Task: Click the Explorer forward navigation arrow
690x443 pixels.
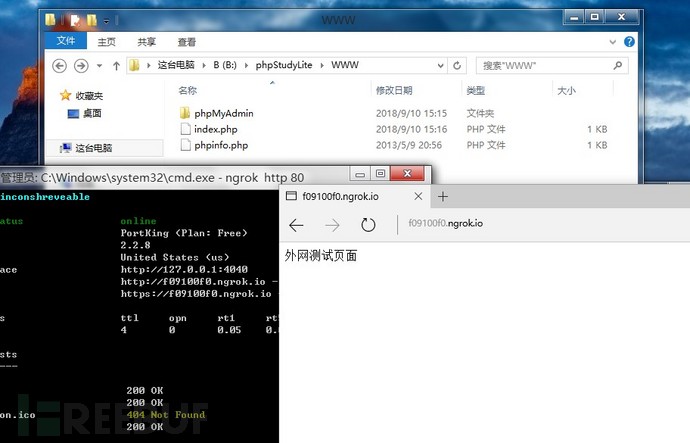Action: pos(80,66)
